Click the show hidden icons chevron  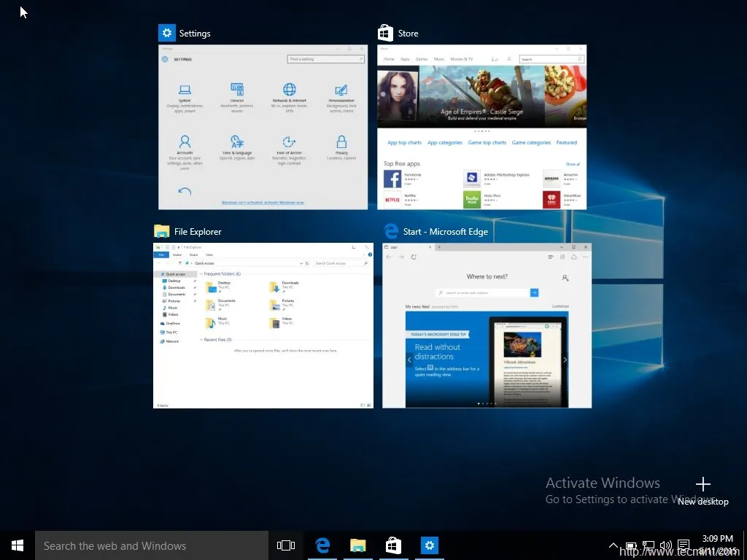(x=614, y=545)
